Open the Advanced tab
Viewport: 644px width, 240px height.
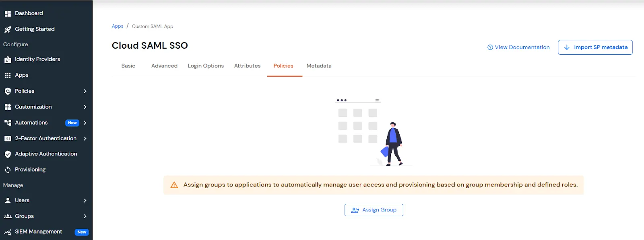164,66
